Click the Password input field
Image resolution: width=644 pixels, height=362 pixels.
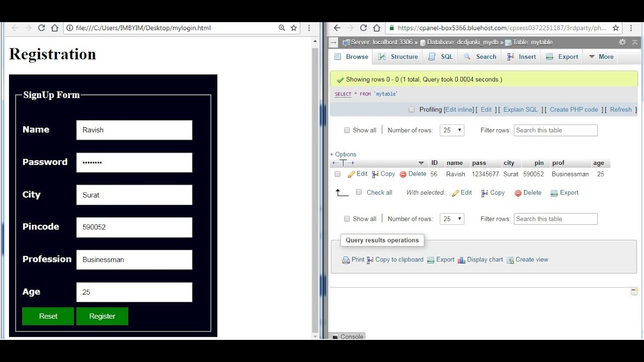[x=134, y=162]
